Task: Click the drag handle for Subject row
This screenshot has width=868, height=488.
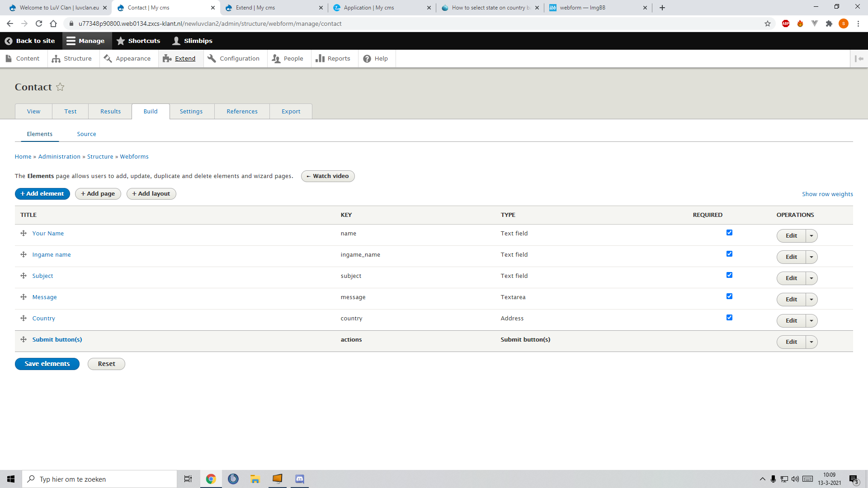Action: coord(24,276)
